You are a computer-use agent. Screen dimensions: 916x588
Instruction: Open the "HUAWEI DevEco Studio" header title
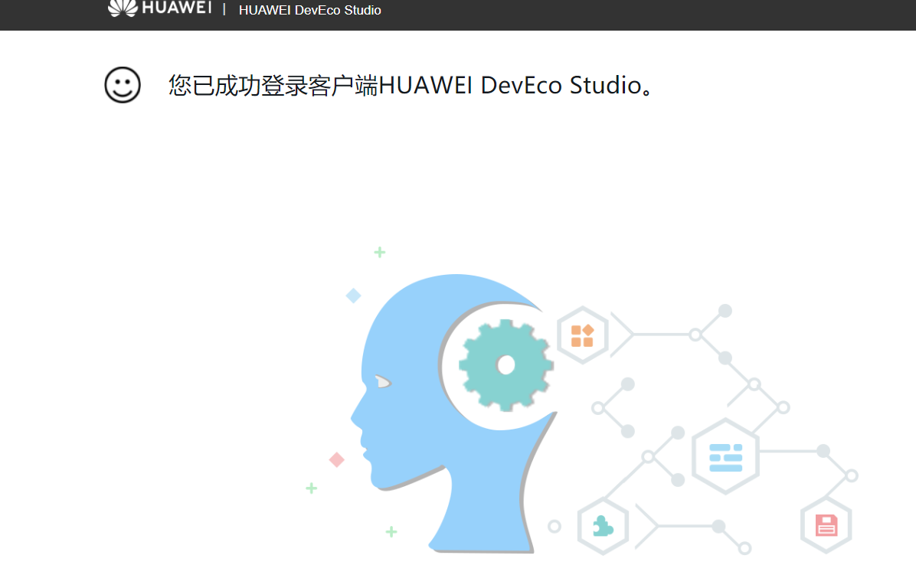[x=309, y=10]
